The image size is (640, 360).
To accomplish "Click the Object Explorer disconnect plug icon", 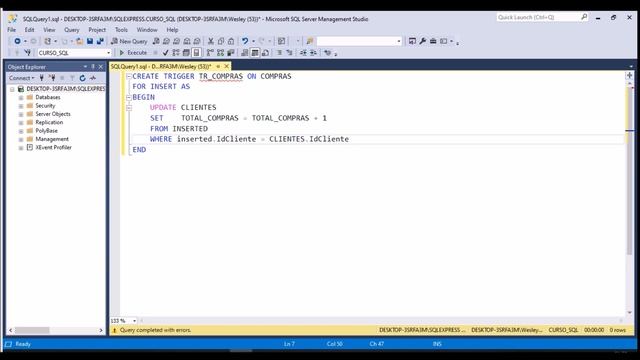I will 52,78.
